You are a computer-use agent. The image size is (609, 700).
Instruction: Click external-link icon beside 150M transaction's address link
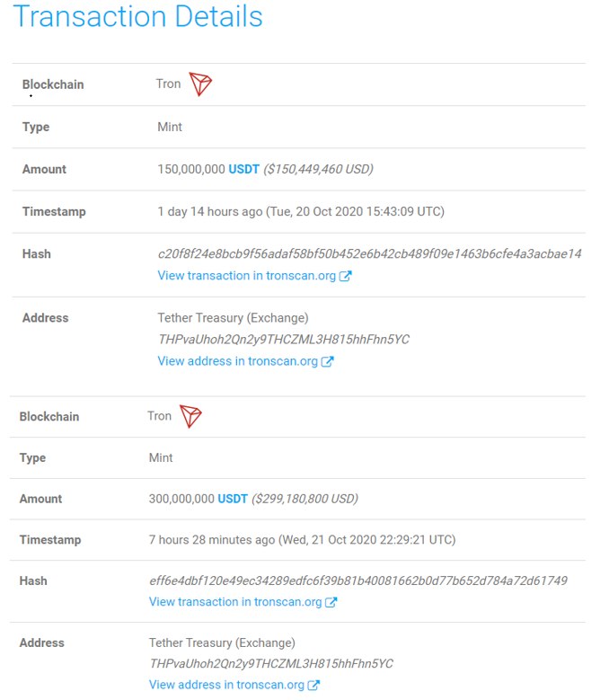[328, 361]
